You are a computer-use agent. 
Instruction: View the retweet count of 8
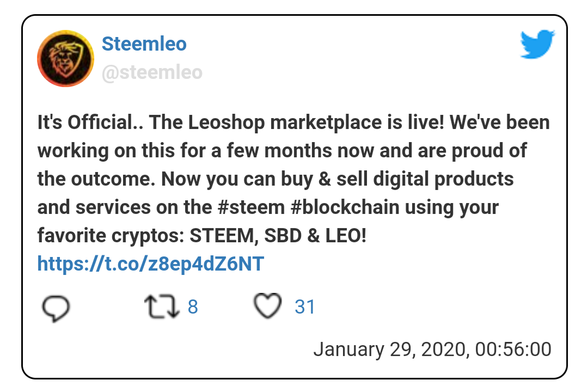click(193, 307)
